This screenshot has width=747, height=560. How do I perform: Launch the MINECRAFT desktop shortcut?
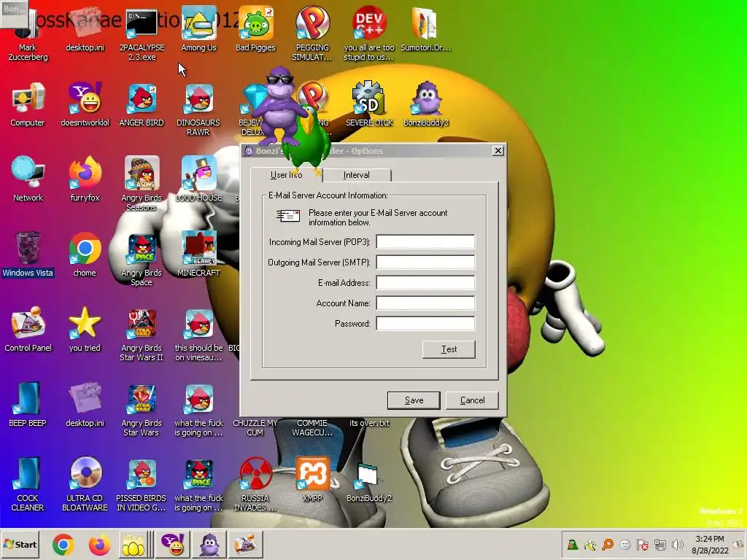click(x=198, y=254)
